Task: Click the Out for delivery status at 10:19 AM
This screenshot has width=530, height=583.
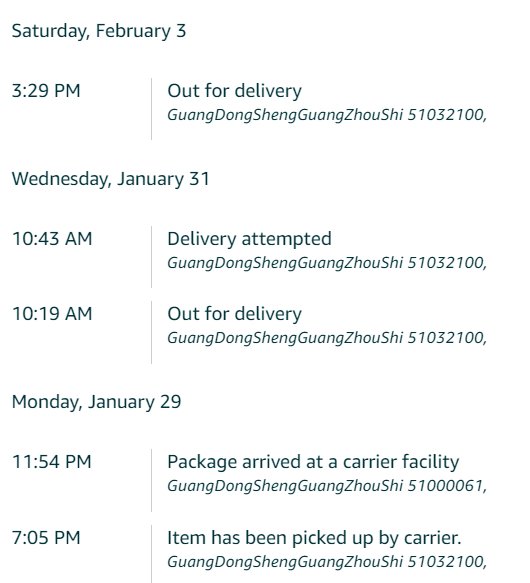Action: tap(234, 314)
